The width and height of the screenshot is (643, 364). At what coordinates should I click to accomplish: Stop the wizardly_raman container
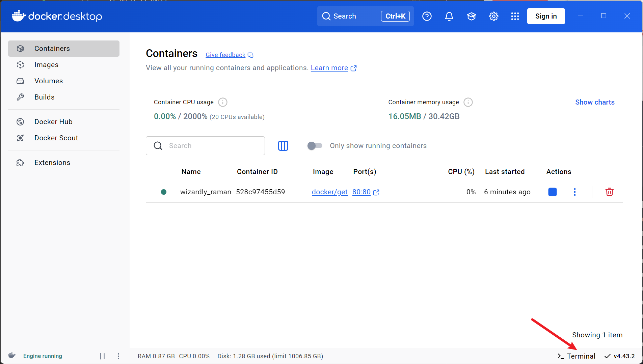pos(552,192)
